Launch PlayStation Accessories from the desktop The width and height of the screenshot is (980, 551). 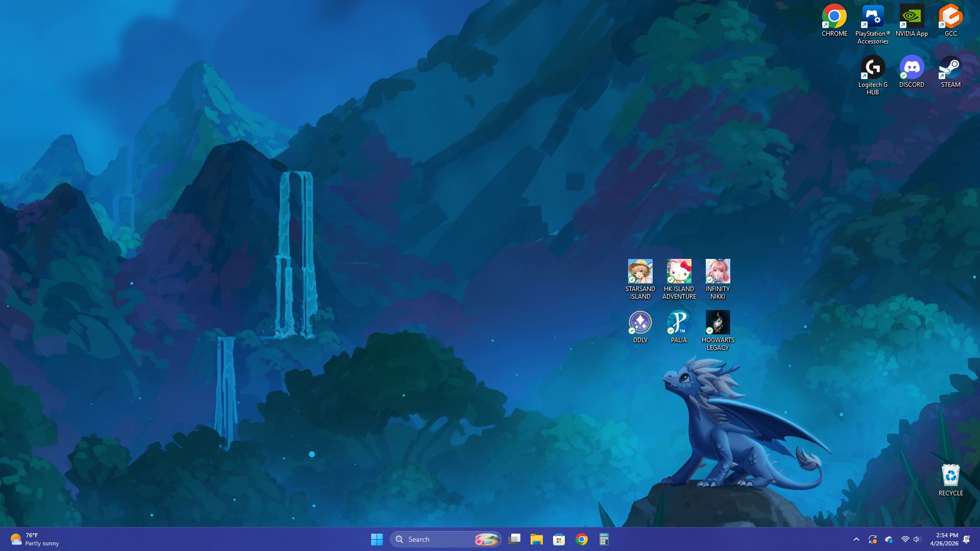(873, 25)
